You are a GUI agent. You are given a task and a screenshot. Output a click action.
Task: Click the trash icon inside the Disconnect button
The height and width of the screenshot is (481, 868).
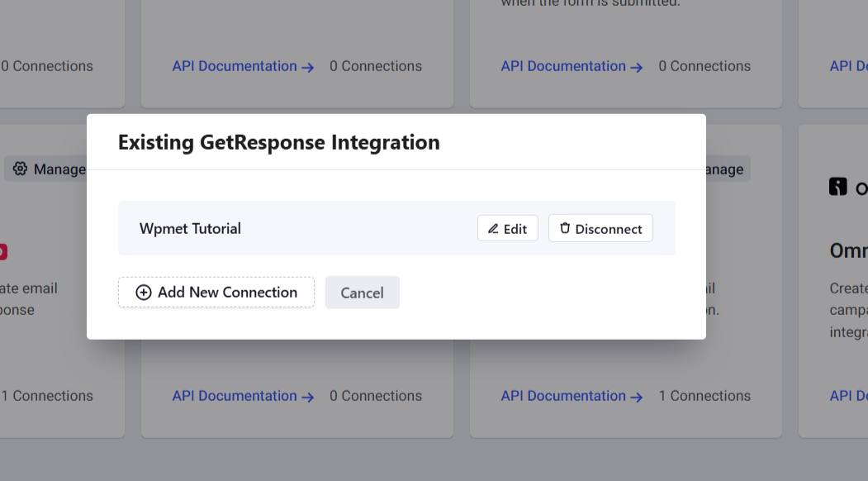[x=566, y=228]
